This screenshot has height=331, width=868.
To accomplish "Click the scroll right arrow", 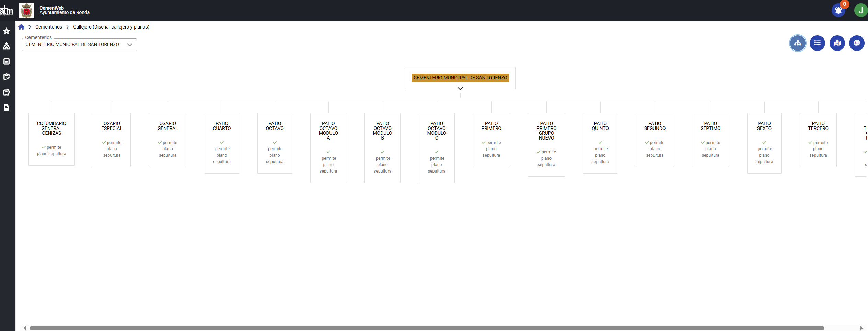I will [x=861, y=328].
